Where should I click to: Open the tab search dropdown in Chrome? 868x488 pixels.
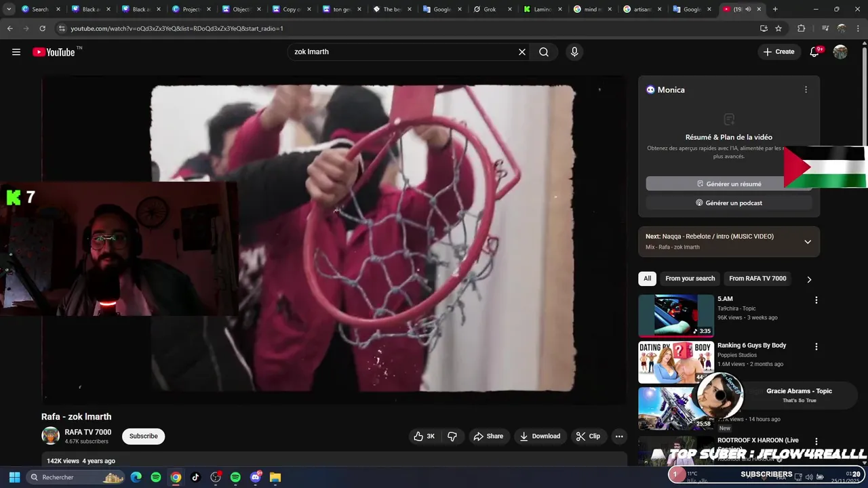pos(9,9)
